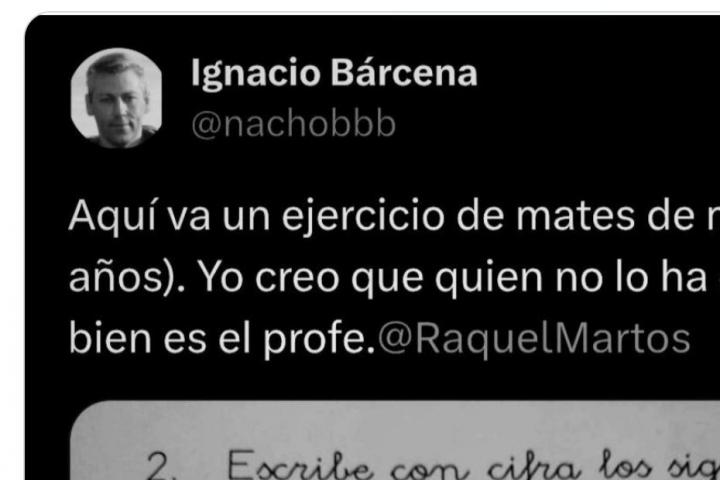
Task: Click the word profe. in the tweet
Action: click(x=319, y=339)
